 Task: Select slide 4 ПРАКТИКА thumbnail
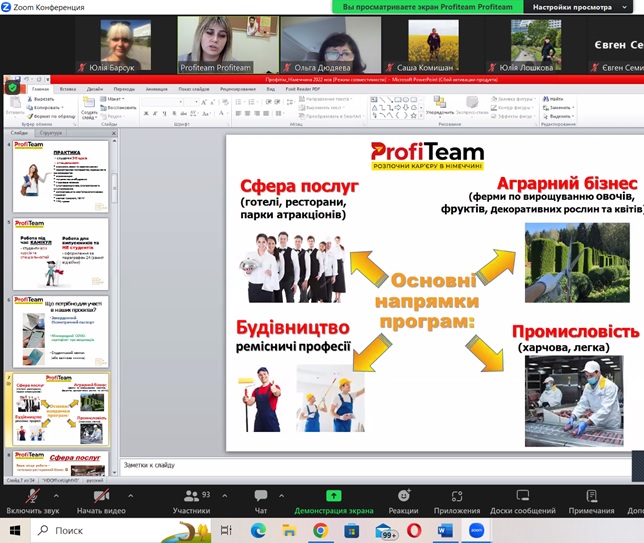pyautogui.click(x=61, y=176)
